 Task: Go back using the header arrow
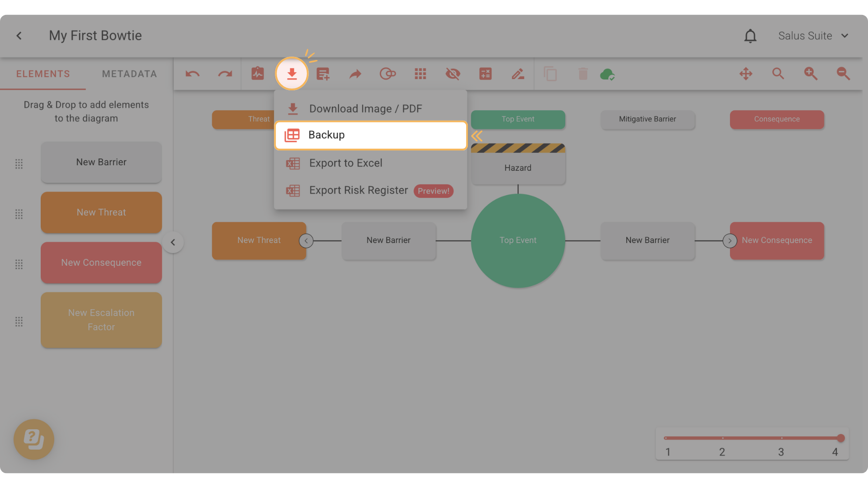pos(19,36)
